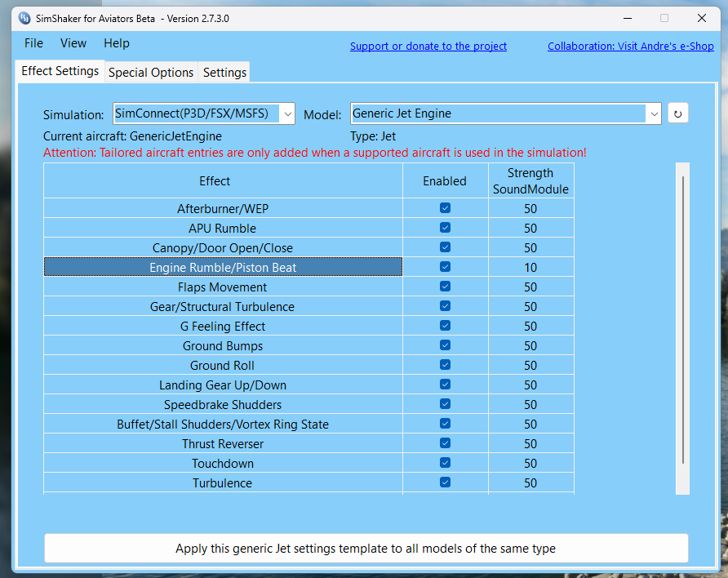Select Ground Bumps effect name
The width and height of the screenshot is (728, 578).
click(x=223, y=345)
